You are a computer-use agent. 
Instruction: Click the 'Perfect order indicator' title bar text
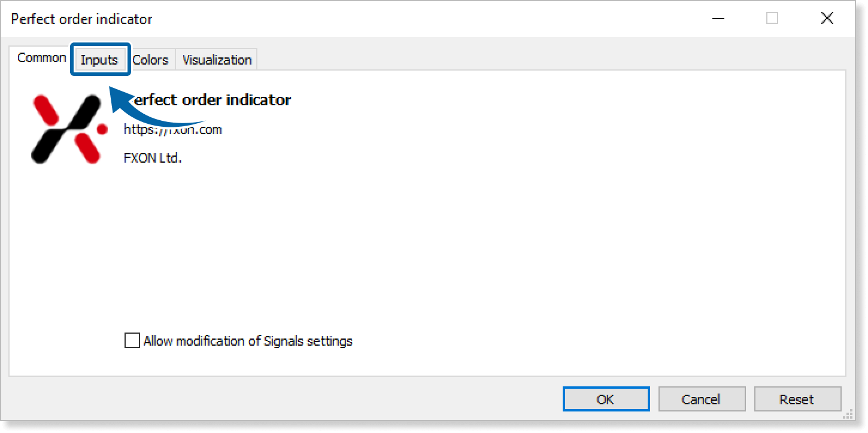[82, 19]
